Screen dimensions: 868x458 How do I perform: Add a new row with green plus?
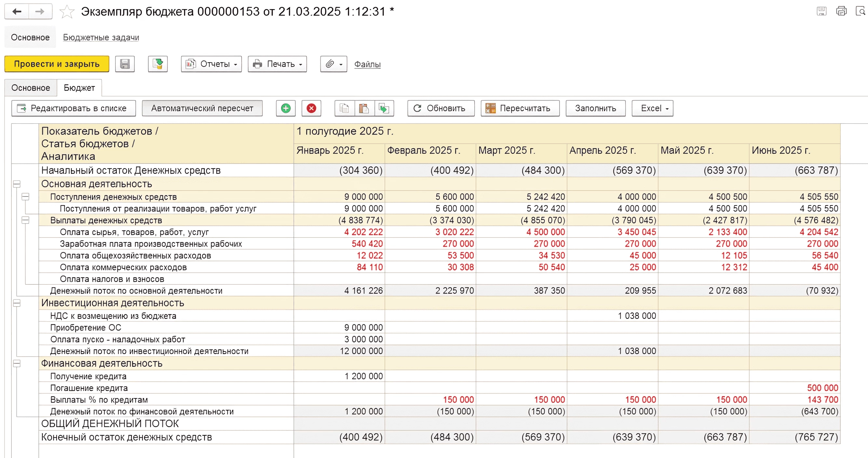(x=285, y=108)
